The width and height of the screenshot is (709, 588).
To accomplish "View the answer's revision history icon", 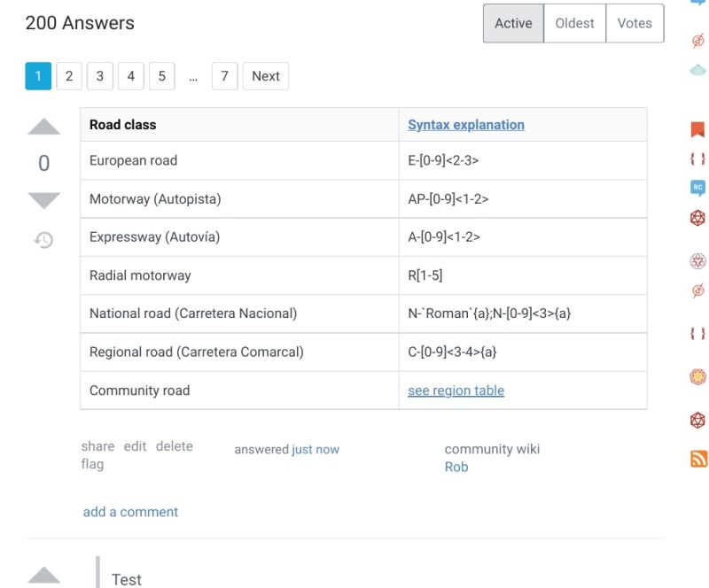I will coord(43,239).
